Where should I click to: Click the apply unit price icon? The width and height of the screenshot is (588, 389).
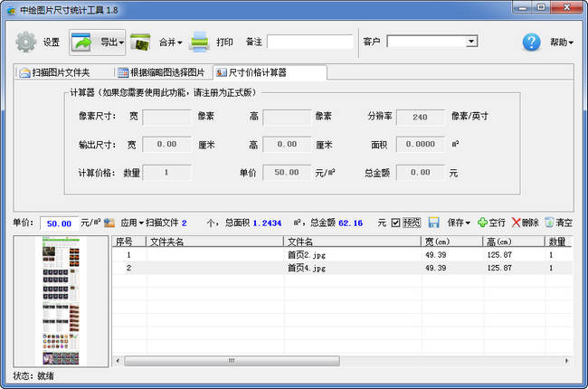tap(109, 223)
